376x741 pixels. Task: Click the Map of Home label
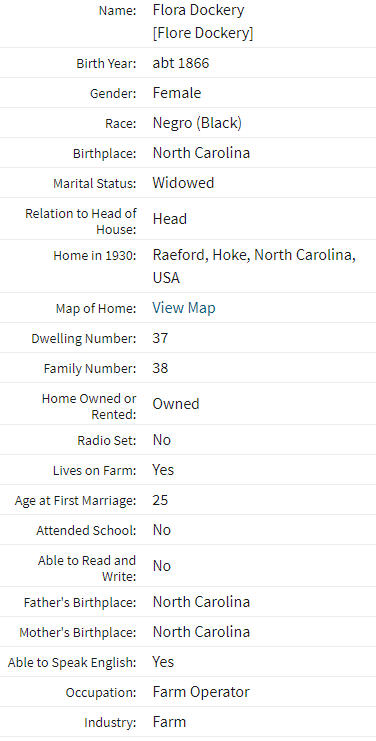pyautogui.click(x=96, y=309)
